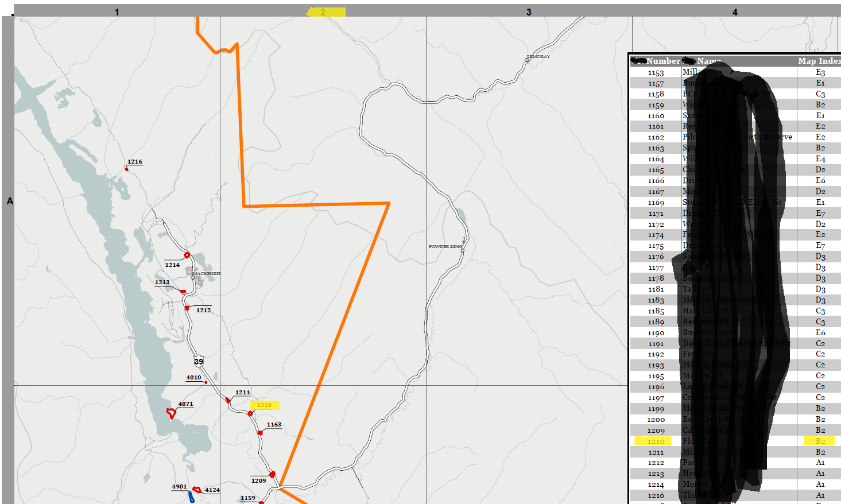Viewport: 841px width, 504px height.
Task: Select map label 4901
Action: pyautogui.click(x=180, y=486)
